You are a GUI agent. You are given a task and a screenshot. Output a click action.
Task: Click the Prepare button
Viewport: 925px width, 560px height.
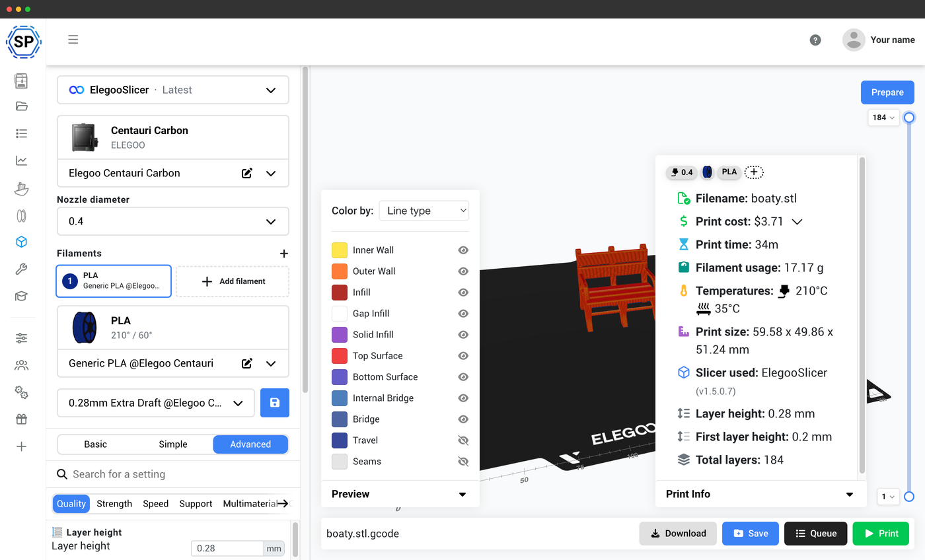click(887, 92)
